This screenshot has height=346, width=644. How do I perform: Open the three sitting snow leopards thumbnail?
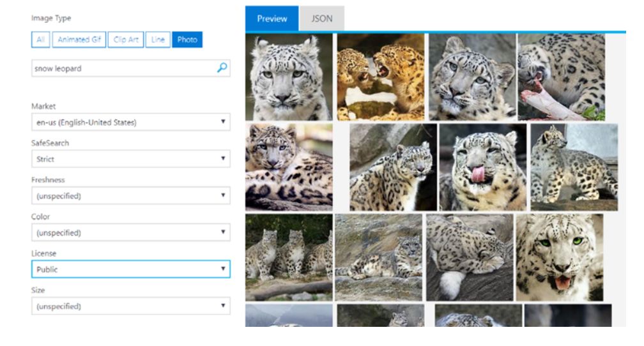[289, 257]
